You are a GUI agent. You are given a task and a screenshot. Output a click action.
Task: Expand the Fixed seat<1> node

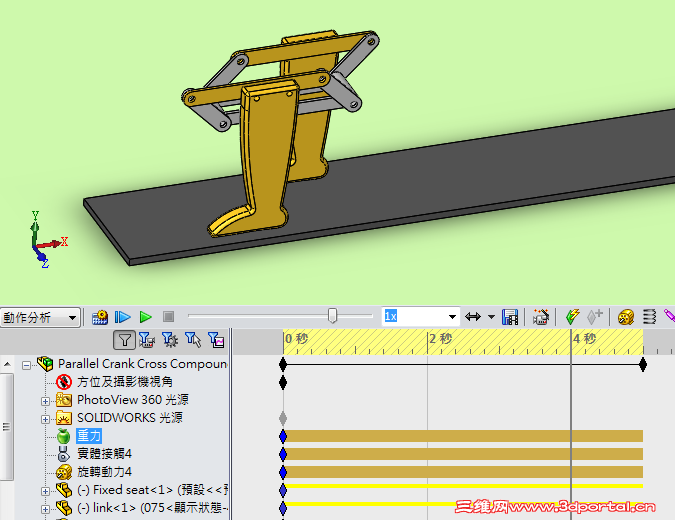tap(45, 491)
